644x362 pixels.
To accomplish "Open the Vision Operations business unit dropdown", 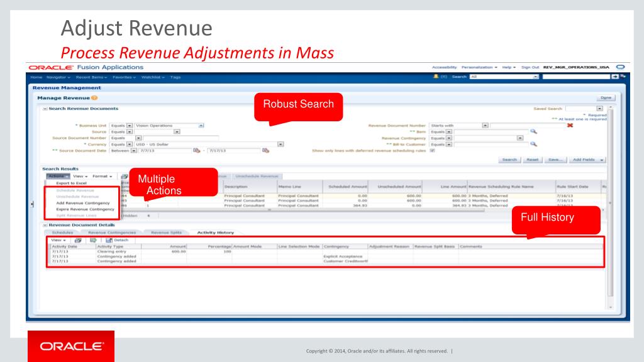I will [x=201, y=126].
